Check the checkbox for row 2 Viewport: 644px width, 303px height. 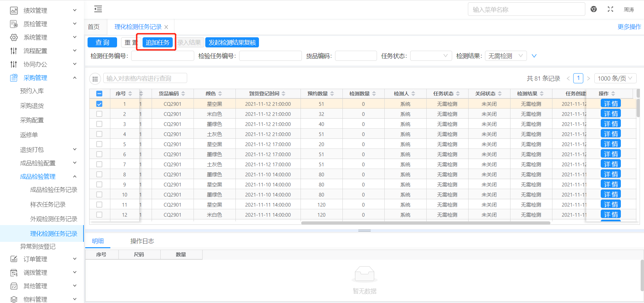[99, 114]
